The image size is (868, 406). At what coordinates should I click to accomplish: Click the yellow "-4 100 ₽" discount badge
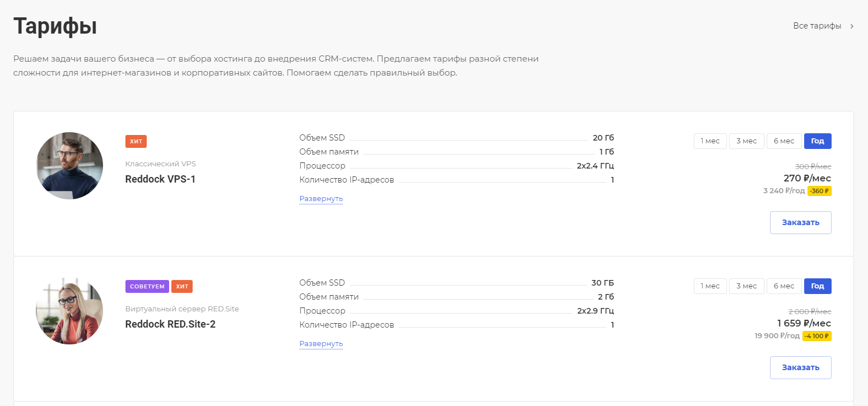817,336
